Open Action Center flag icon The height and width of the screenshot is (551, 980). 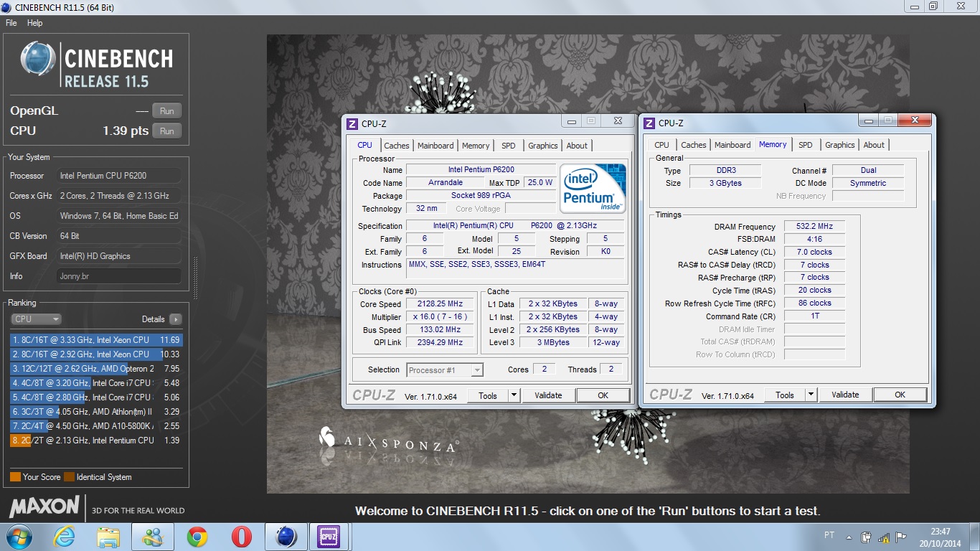pos(901,537)
